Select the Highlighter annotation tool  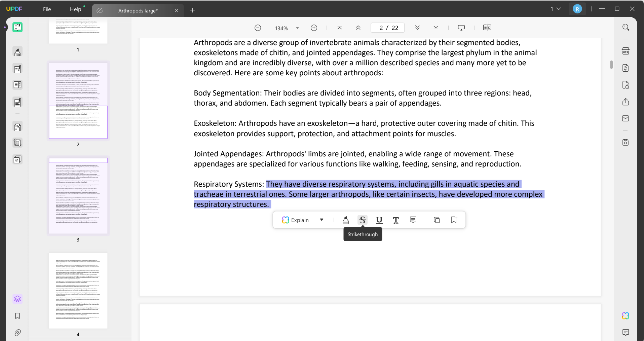(346, 220)
